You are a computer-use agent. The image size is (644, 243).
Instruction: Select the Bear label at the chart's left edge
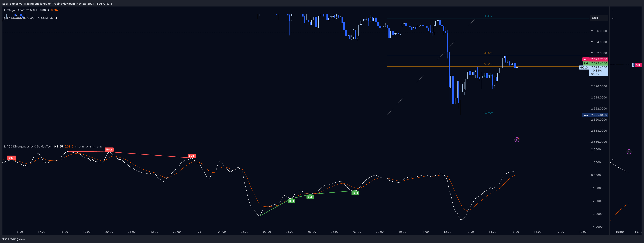click(12, 158)
